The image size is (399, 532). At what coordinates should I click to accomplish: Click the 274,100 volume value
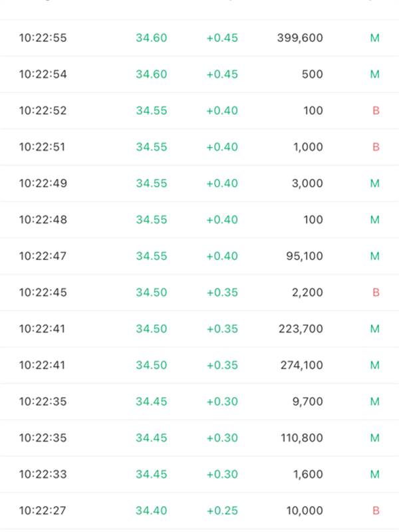pyautogui.click(x=302, y=365)
